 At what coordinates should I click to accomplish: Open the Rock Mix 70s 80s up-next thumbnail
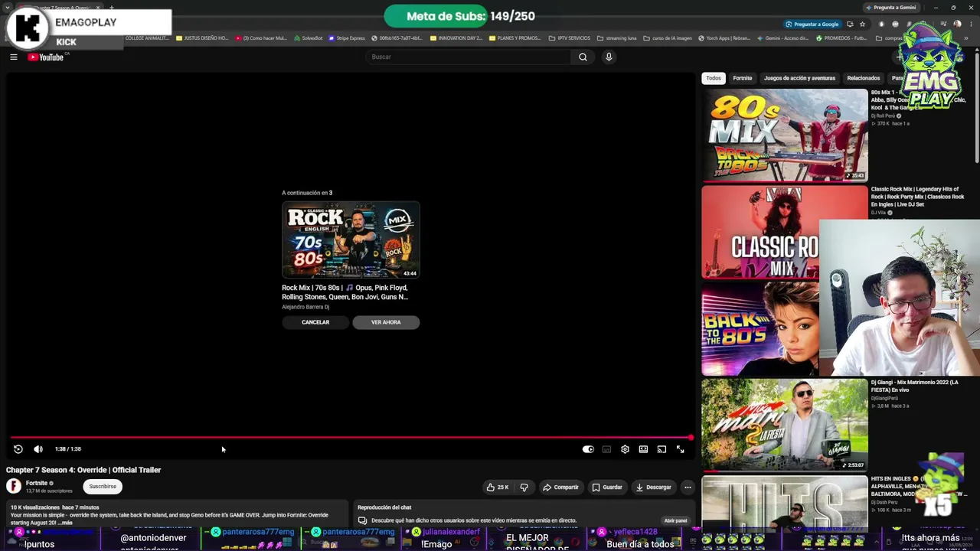(x=351, y=240)
